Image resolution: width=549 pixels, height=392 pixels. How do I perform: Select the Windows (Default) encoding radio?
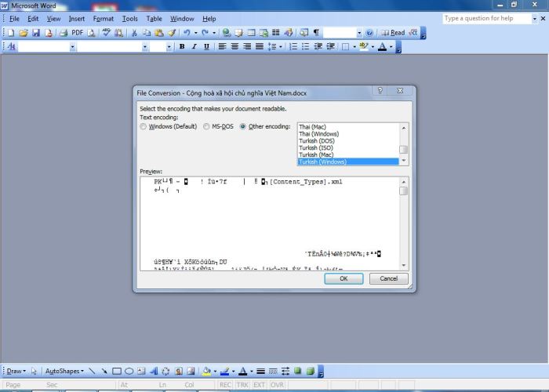tap(144, 127)
